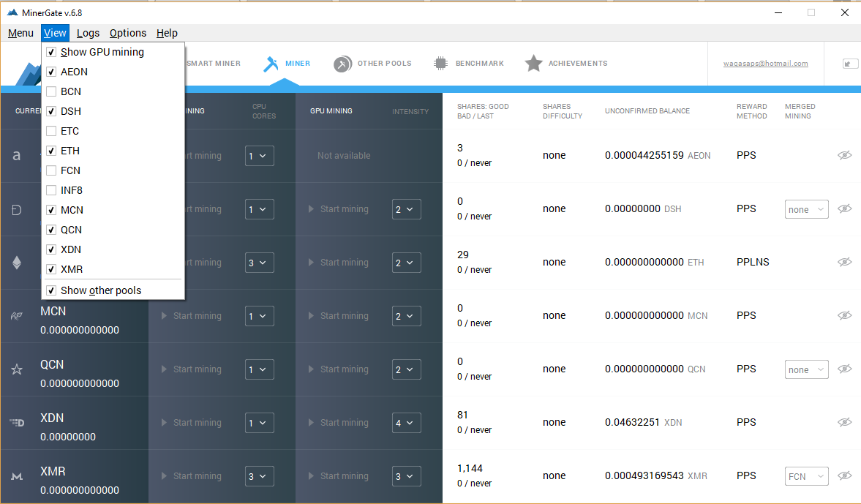Image resolution: width=861 pixels, height=504 pixels.
Task: Click the icon right of the account email
Action: click(850, 64)
